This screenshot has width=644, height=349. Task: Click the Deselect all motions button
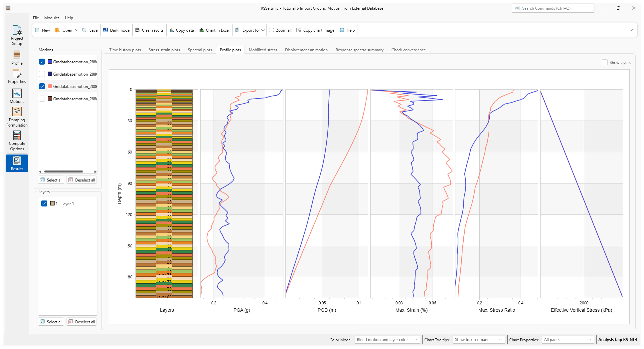81,180
